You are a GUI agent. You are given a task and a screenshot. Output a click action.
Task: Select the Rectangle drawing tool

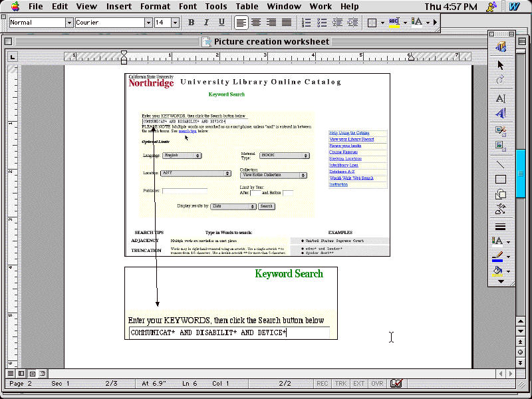[501, 179]
